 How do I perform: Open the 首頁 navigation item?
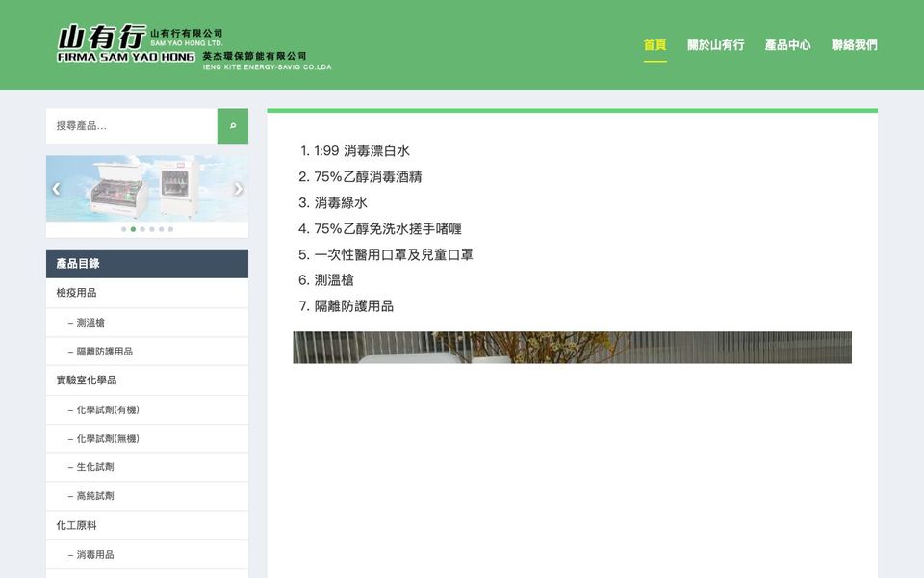point(654,45)
